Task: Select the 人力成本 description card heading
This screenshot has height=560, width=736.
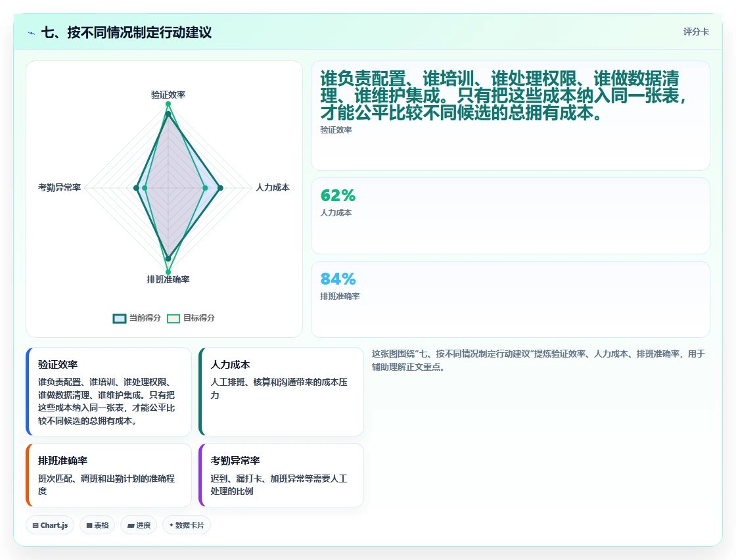Action: [230, 364]
